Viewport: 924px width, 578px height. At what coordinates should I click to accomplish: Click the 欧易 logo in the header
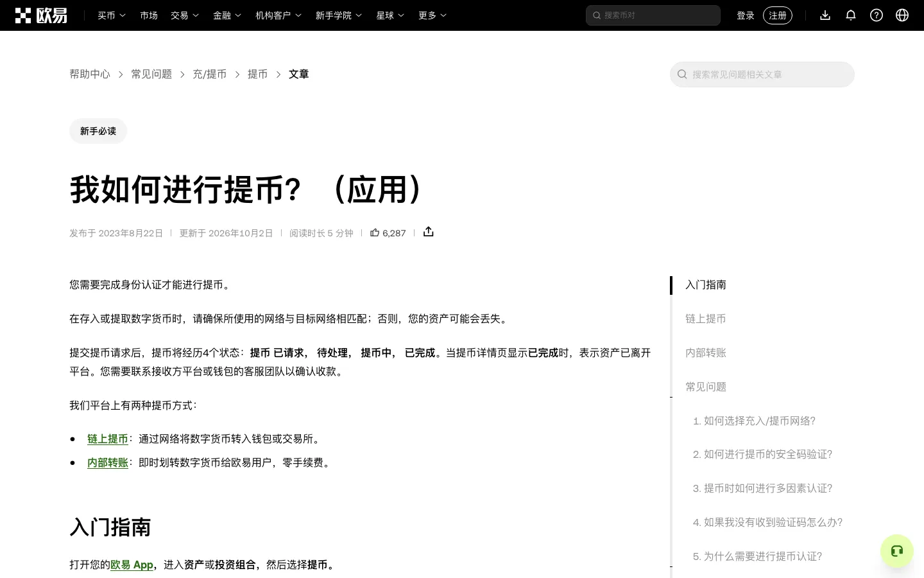(41, 15)
